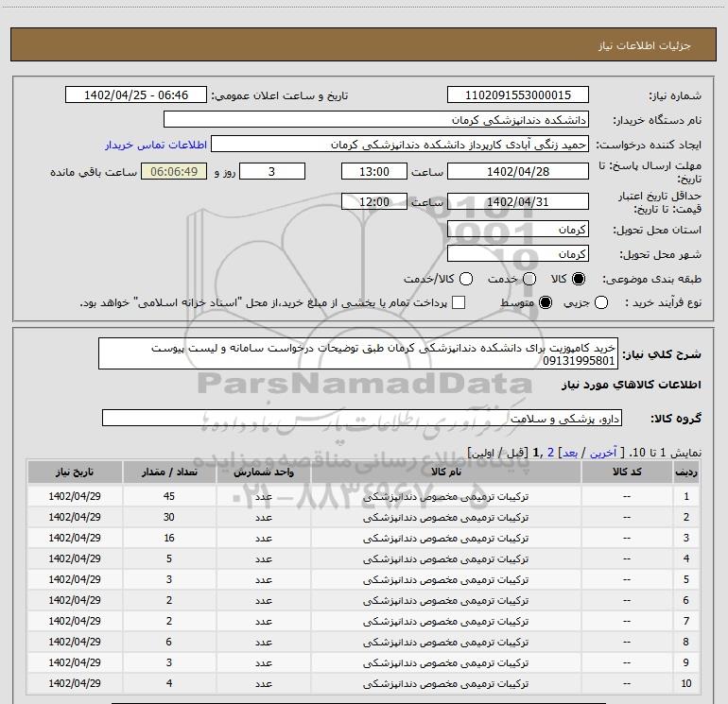The width and height of the screenshot is (728, 704).
Task: Select the خدمت radio button
Action: click(x=529, y=279)
